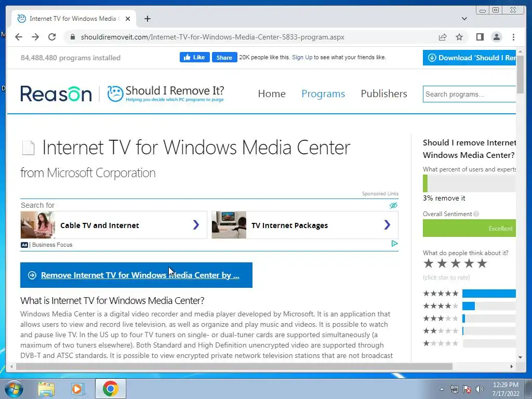Select the Internet TV for Windows Media tab
The height and width of the screenshot is (399, 532).
pos(74,19)
